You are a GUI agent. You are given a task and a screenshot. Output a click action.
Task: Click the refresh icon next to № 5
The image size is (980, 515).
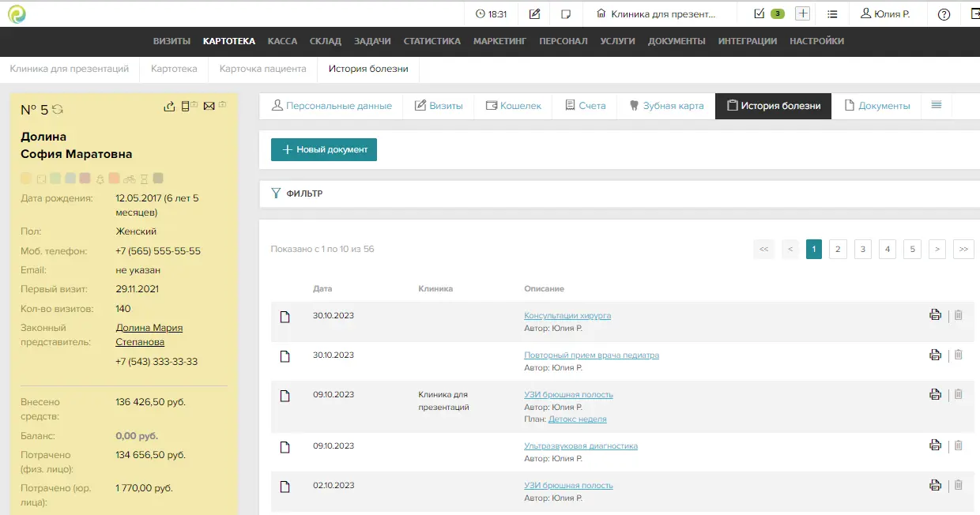coord(58,110)
